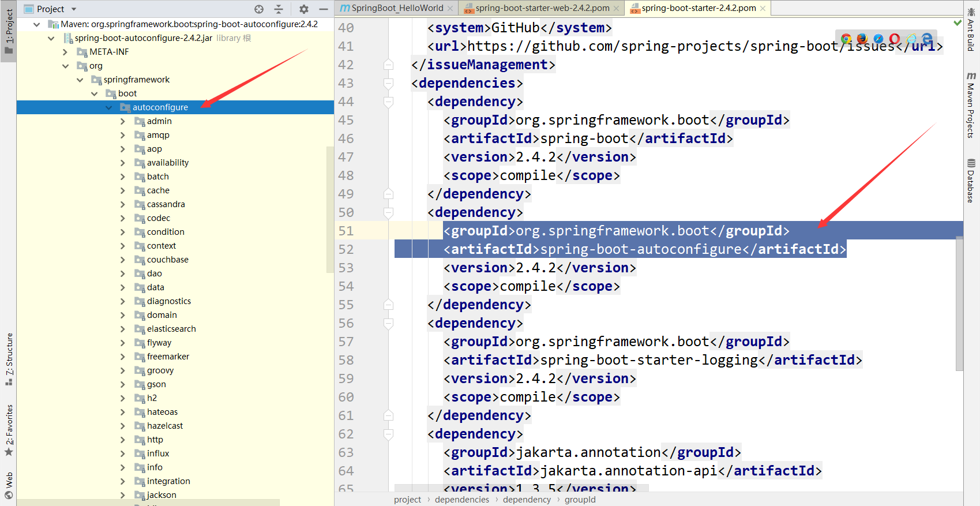Viewport: 980px width, 506px height.
Task: Expand the META-INF folder
Action: 65,52
